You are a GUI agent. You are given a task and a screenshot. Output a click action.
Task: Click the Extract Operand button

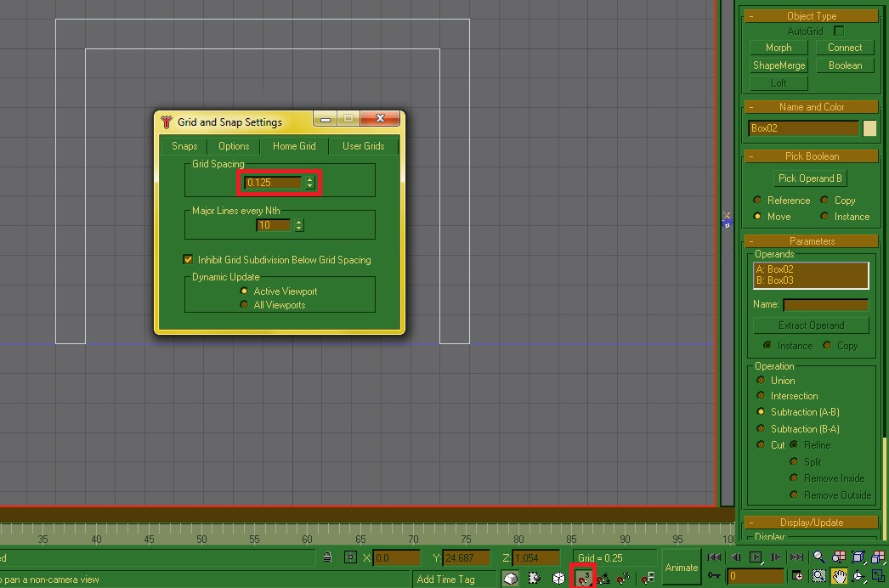click(x=811, y=325)
